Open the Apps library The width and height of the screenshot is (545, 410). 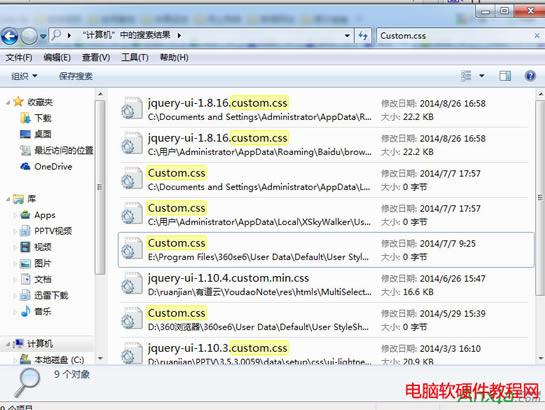coord(38,215)
